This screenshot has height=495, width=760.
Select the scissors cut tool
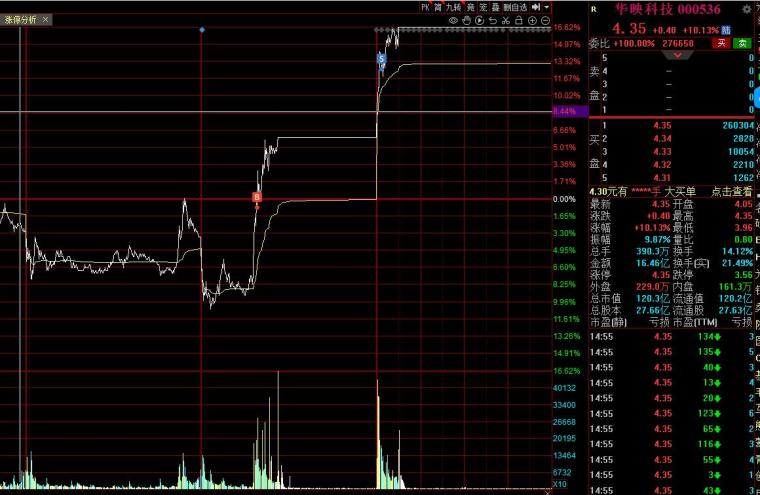coord(506,20)
